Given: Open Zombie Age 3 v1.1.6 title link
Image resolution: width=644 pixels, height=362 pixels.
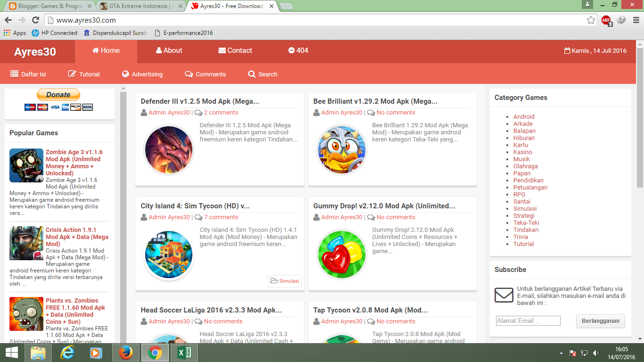Looking at the screenshot, I should point(74,163).
